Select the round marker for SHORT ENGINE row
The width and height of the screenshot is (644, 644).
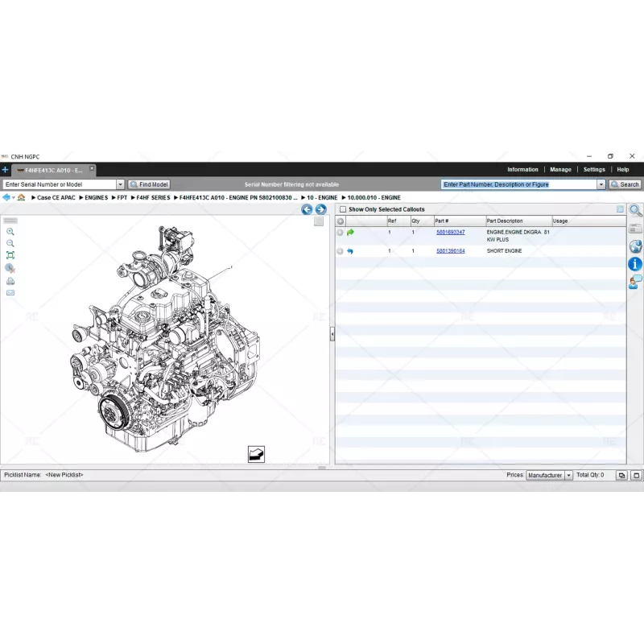coord(340,251)
